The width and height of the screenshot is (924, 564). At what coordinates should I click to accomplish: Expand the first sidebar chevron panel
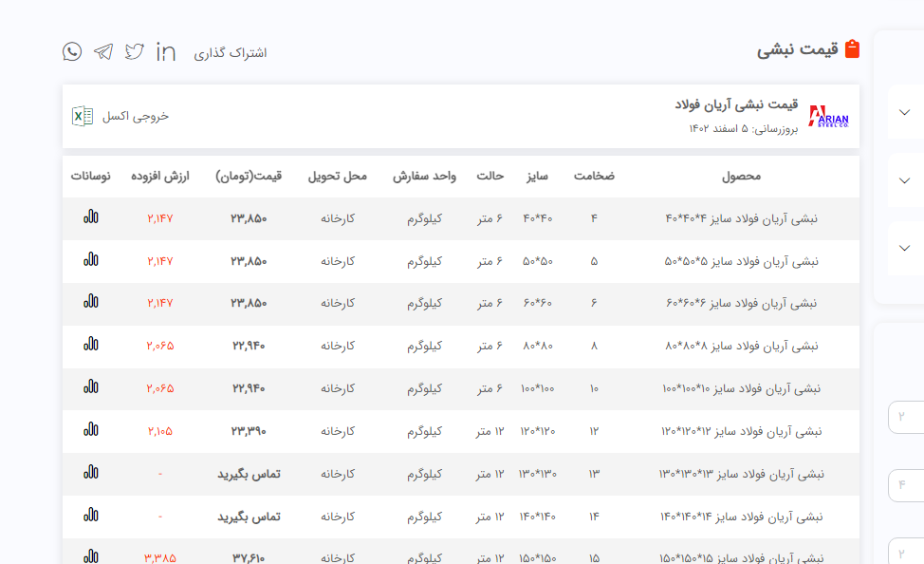[904, 112]
